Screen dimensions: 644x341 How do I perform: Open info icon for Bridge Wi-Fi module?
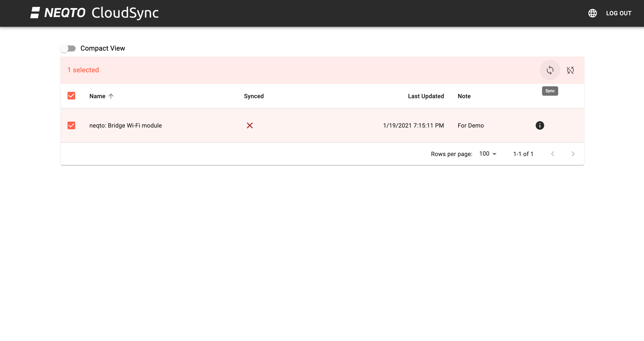(540, 125)
